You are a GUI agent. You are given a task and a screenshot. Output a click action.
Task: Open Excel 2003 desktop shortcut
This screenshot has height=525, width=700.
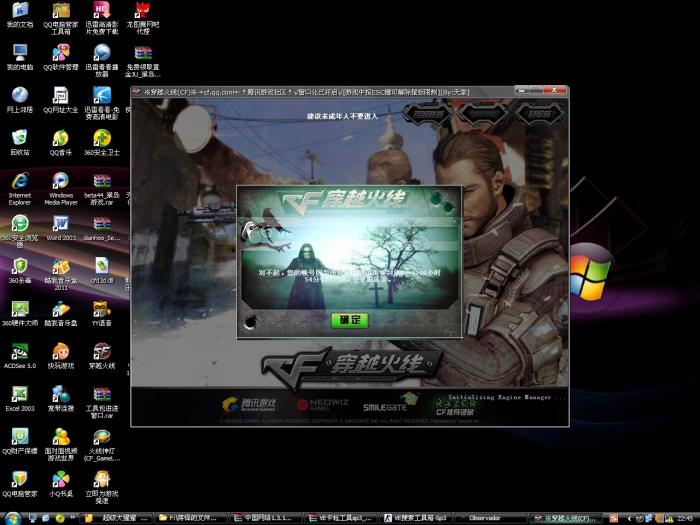[x=20, y=399]
